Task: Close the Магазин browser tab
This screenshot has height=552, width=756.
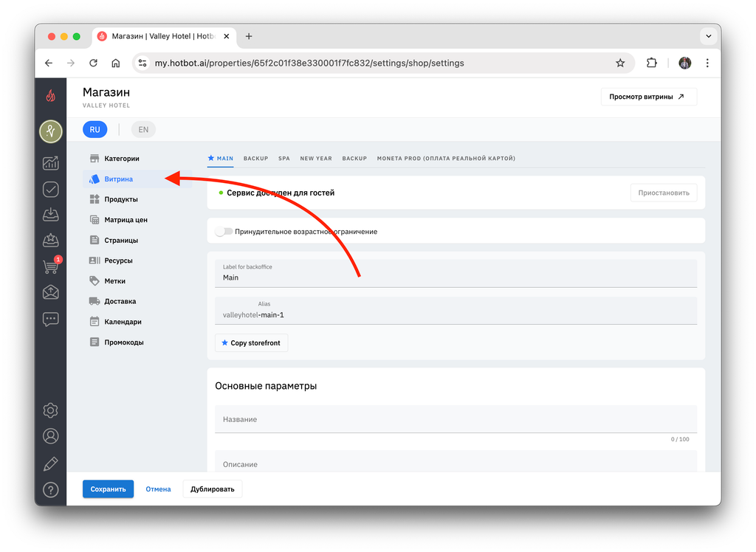Action: pyautogui.click(x=226, y=36)
